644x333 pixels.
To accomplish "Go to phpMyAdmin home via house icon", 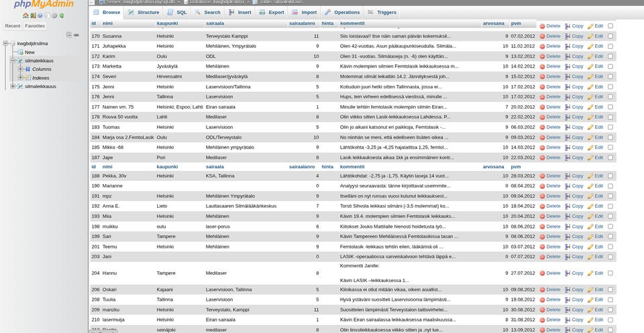I will tap(25, 15).
